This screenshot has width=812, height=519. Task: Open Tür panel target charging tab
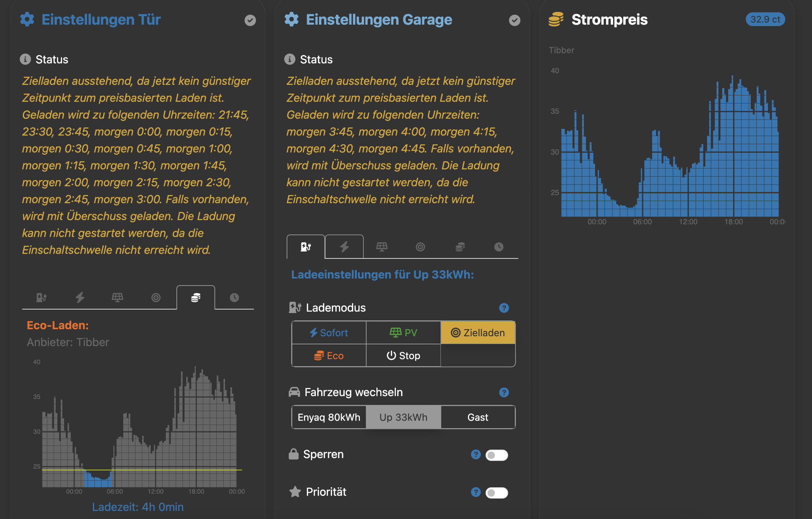[x=156, y=298]
